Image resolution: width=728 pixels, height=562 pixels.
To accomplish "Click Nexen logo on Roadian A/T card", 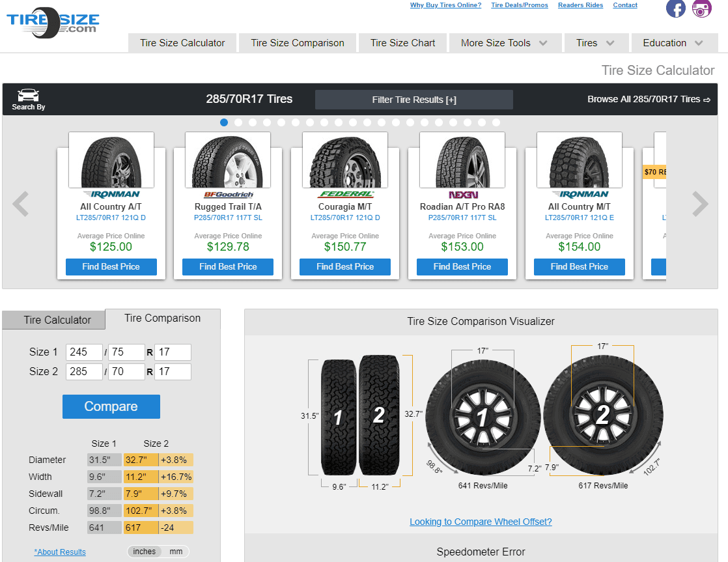I will point(462,195).
